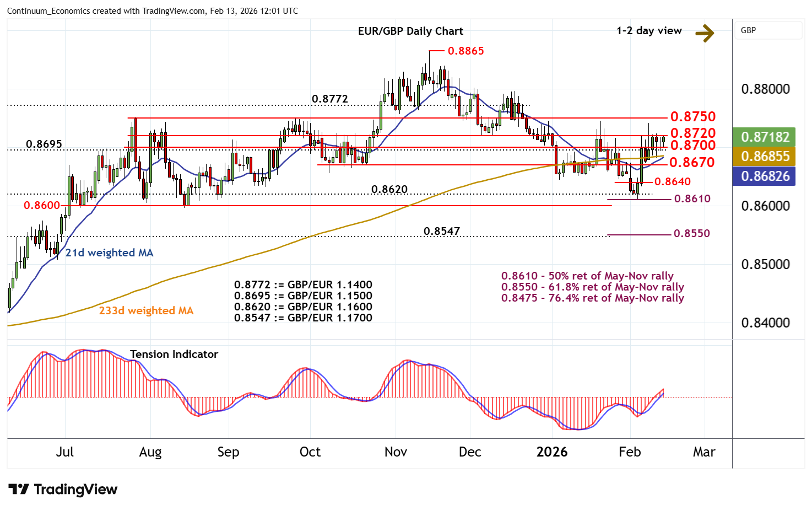812x510 pixels.
Task: Select the 21d weighted MA label
Action: coord(109,253)
